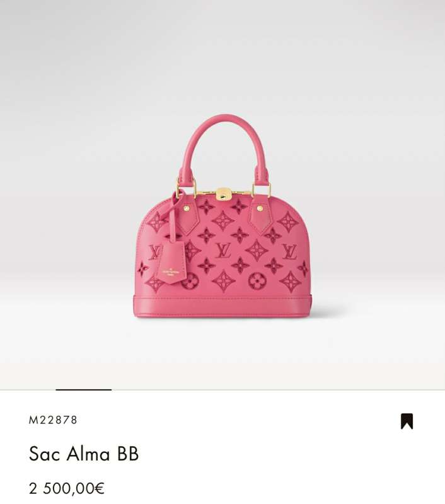445x504 pixels.
Task: Click the right gold rivet stud
Action: point(260,209)
